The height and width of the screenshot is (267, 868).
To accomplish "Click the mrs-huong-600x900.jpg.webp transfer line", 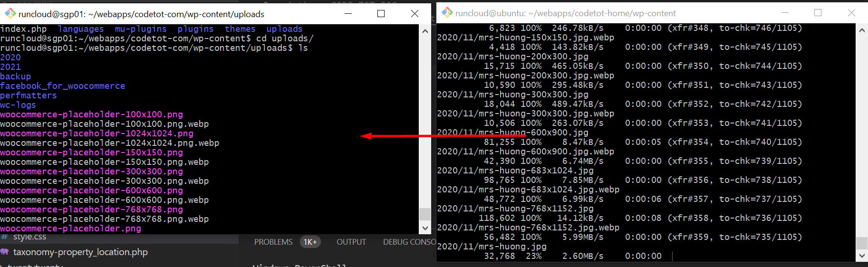I will coord(525,152).
